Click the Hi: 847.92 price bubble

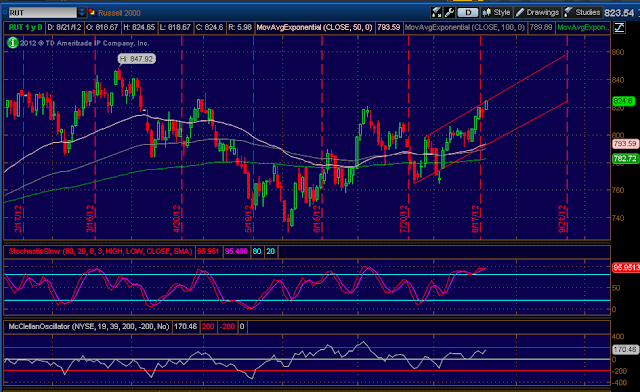click(137, 59)
